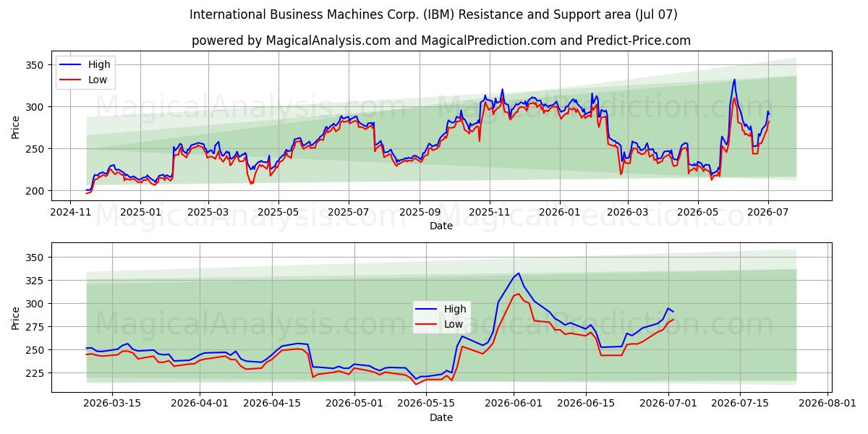This screenshot has width=868, height=434.
Task: Click the bottom chart x-axis label '2026-04-01'
Action: pos(200,404)
